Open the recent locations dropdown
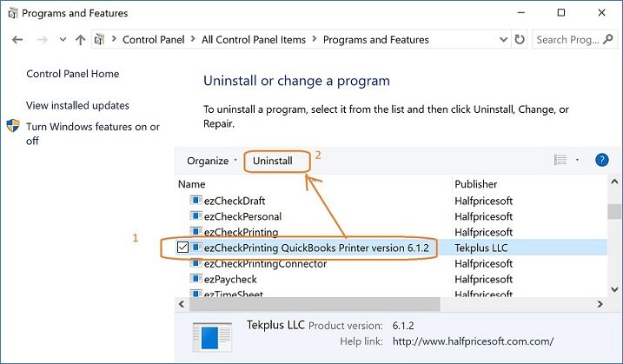This screenshot has height=364, width=623. click(62, 40)
